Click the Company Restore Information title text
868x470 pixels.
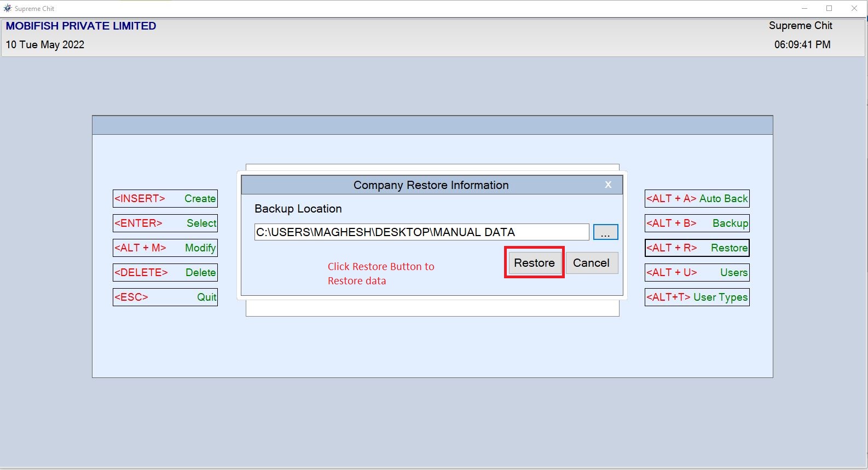431,185
